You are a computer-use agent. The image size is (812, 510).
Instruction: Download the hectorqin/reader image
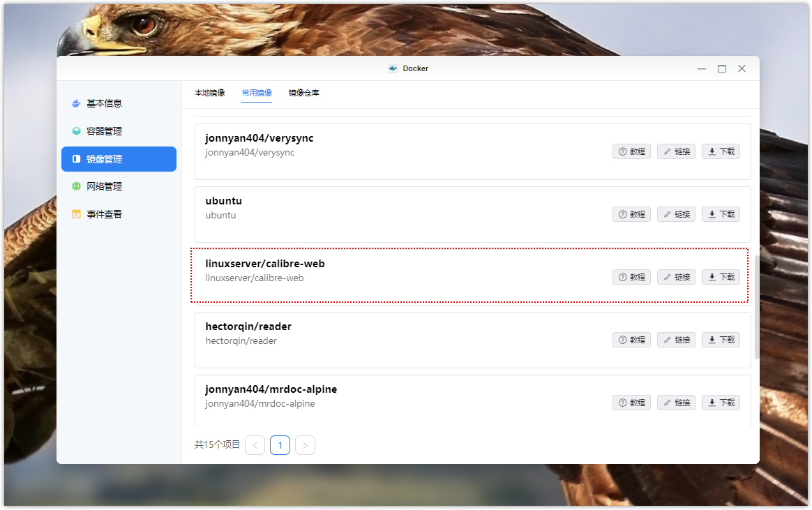point(721,340)
